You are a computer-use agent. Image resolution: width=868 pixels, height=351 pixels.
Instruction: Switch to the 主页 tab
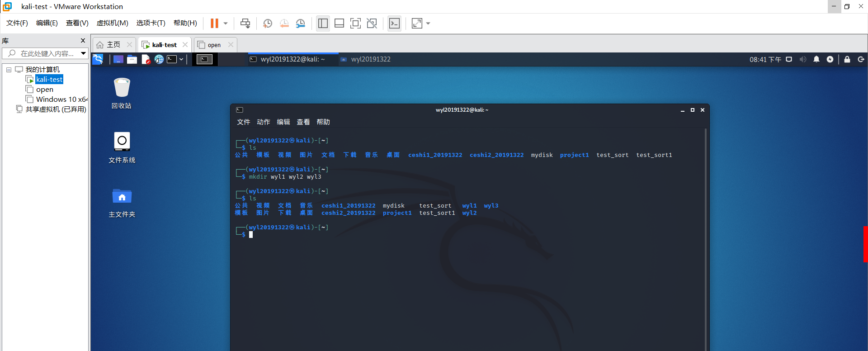point(113,45)
